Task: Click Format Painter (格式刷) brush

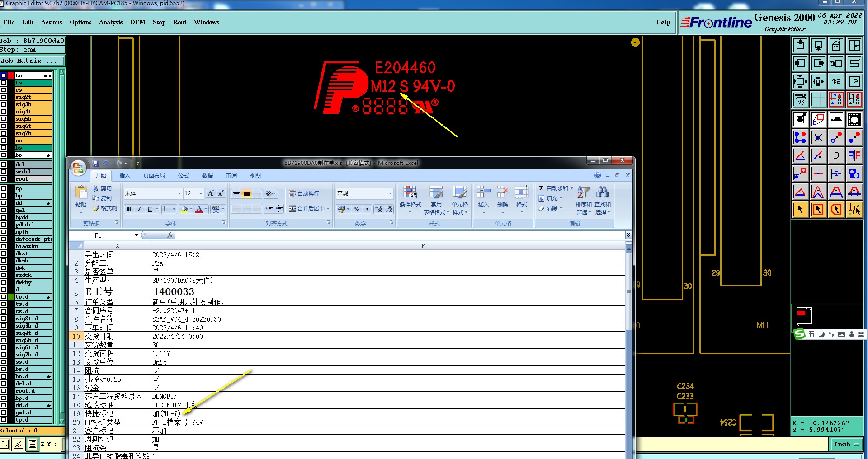Action: pyautogui.click(x=105, y=208)
